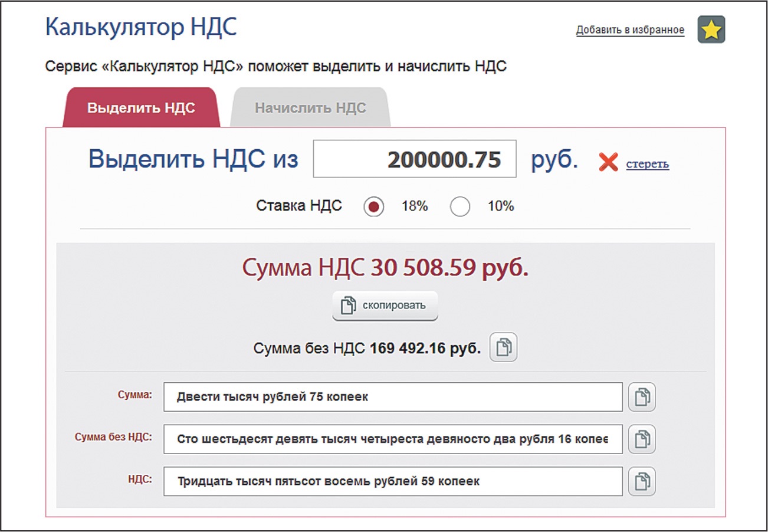768x532 pixels.
Task: Click the 'Выделить НДС из' heading
Action: click(193, 159)
